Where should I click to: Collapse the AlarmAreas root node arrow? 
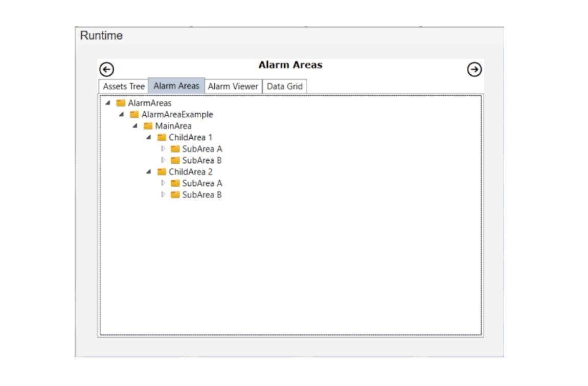(108, 103)
